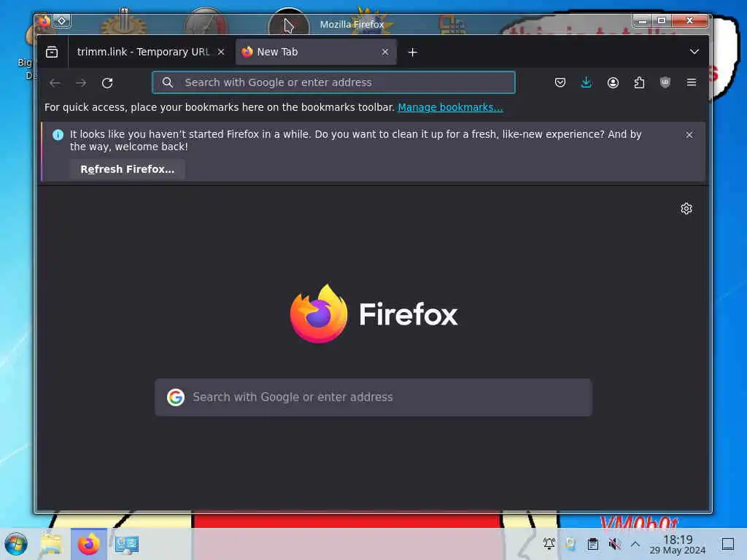Close the trimm.link tab

pyautogui.click(x=221, y=52)
